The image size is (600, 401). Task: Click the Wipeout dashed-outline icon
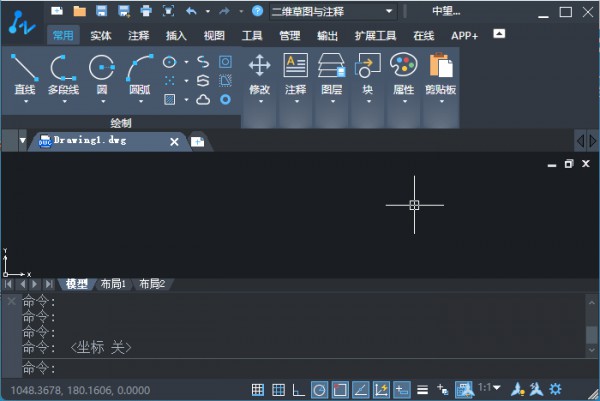pos(225,81)
